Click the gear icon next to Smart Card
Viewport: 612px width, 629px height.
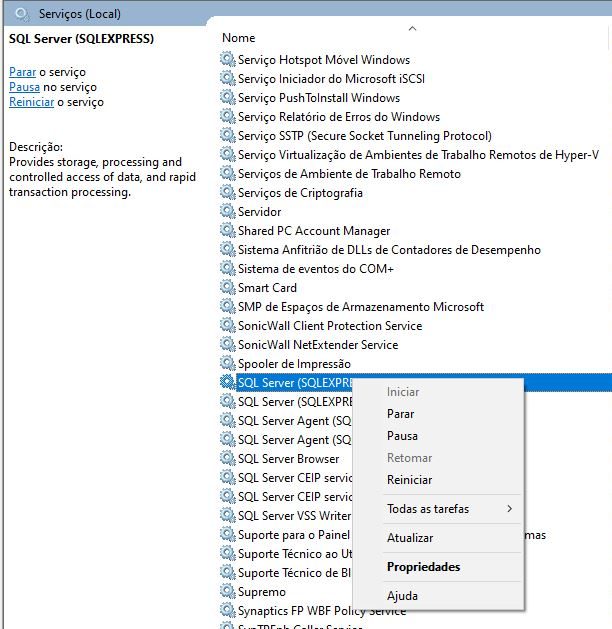227,288
